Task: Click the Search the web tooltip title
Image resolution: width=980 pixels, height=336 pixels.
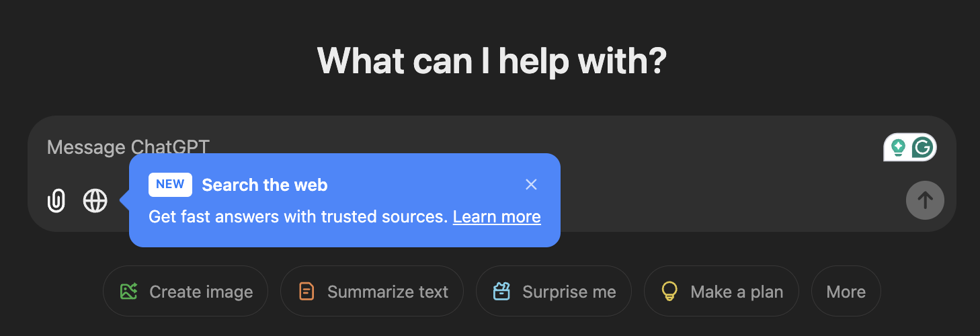Action: point(265,185)
